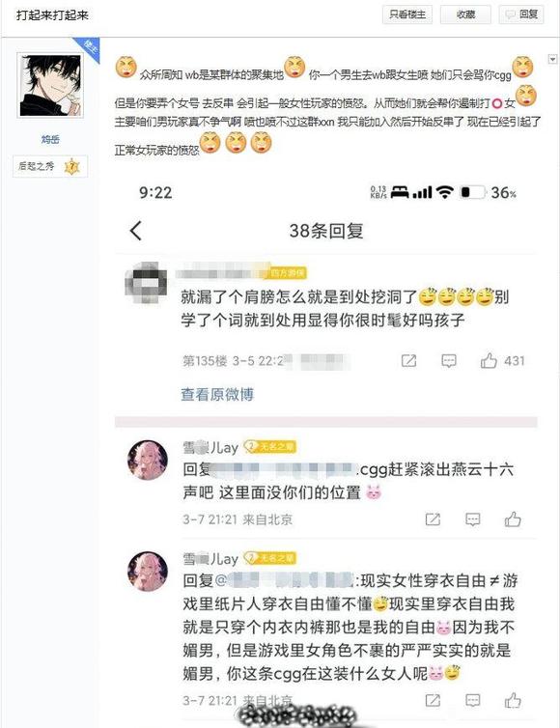Open the username link below the avatar
The width and height of the screenshot is (560, 728).
(50, 139)
